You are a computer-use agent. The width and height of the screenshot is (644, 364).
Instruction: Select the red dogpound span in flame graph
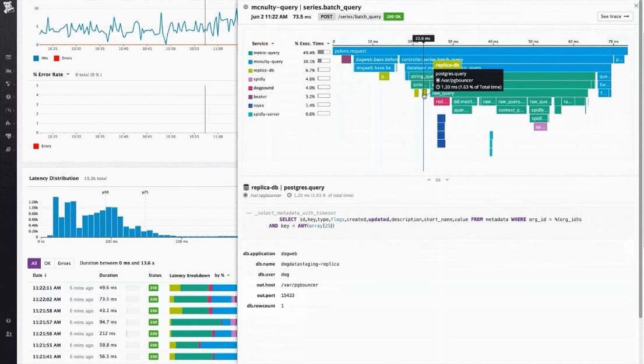click(441, 101)
